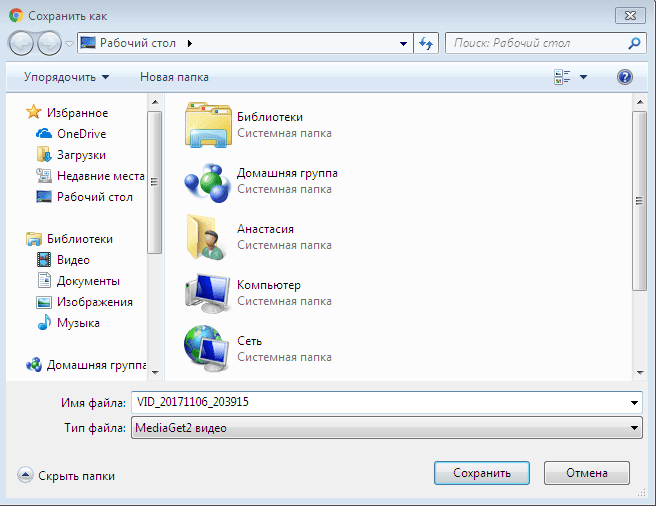The image size is (656, 506).
Task: Expand the address bar history dropdown
Action: (403, 43)
